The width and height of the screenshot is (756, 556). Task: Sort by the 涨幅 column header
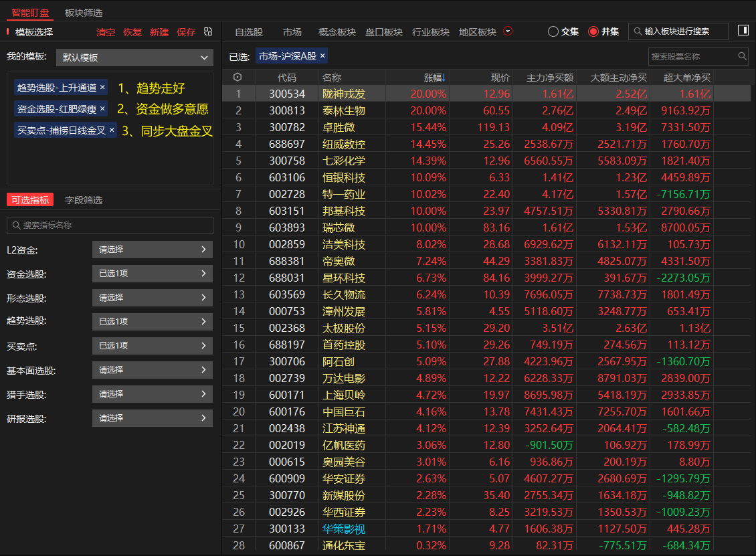[x=434, y=78]
